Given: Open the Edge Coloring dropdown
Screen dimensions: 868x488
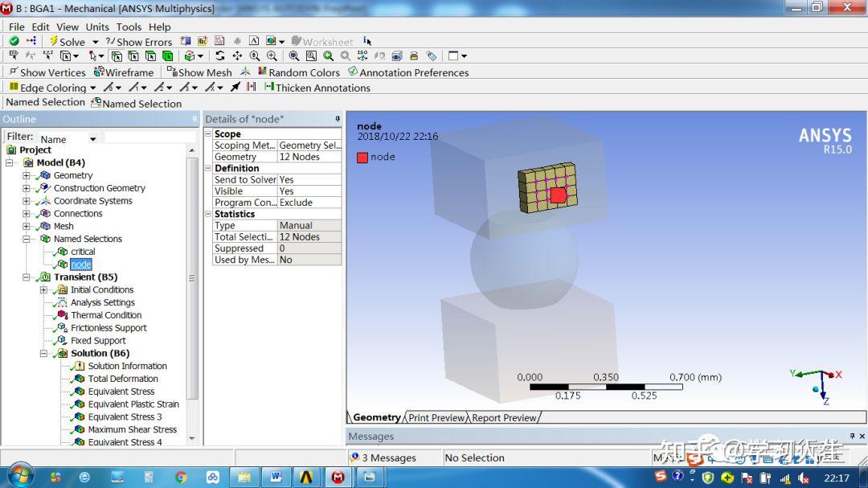Looking at the screenshot, I should pyautogui.click(x=92, y=88).
